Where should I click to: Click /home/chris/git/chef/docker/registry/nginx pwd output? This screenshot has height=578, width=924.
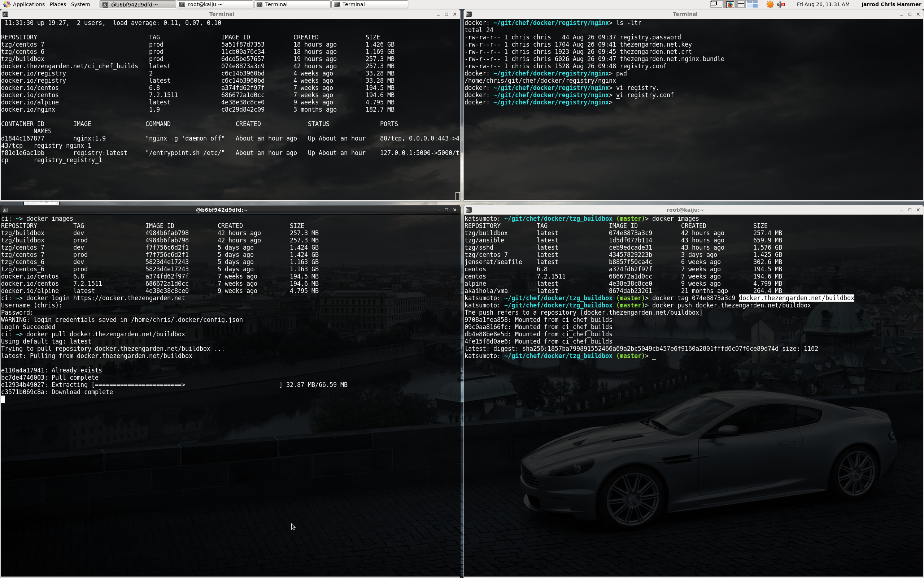click(x=540, y=81)
